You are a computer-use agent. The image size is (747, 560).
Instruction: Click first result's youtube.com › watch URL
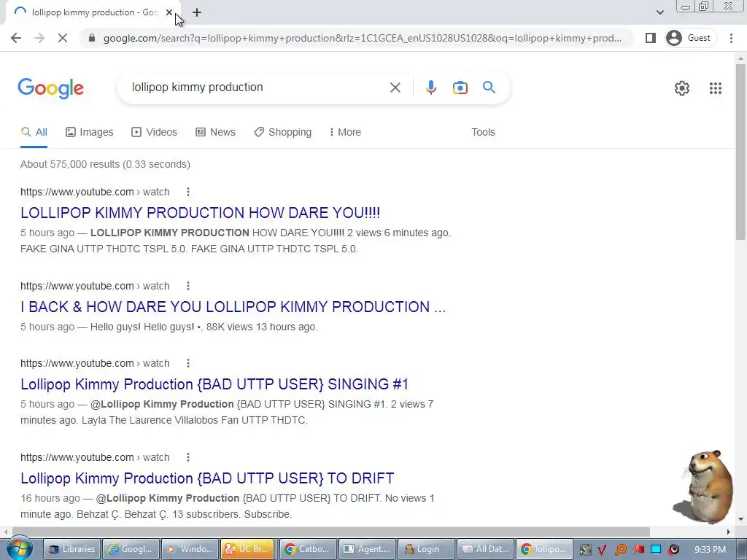(x=95, y=192)
